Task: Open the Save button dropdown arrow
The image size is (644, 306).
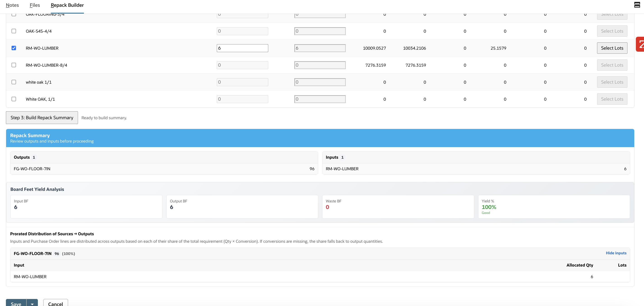Action: (32, 303)
